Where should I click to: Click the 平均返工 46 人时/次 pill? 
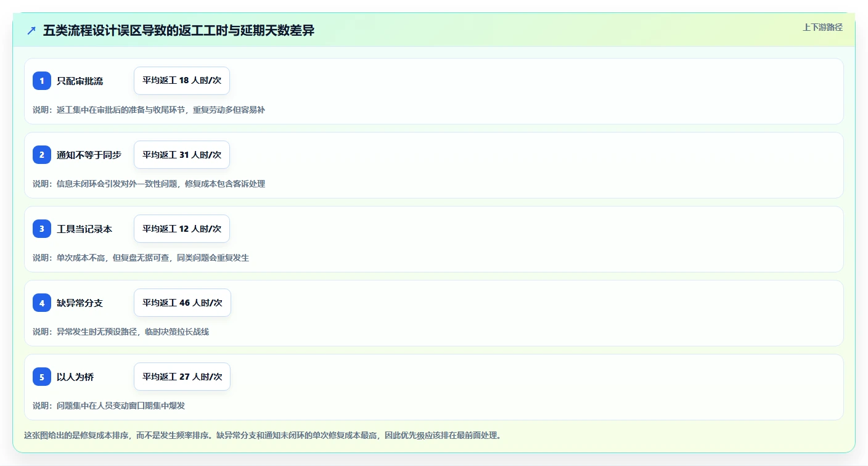182,303
